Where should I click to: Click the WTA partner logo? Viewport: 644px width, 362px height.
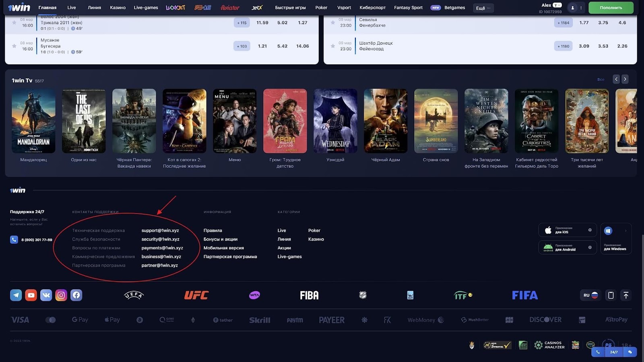(254, 295)
